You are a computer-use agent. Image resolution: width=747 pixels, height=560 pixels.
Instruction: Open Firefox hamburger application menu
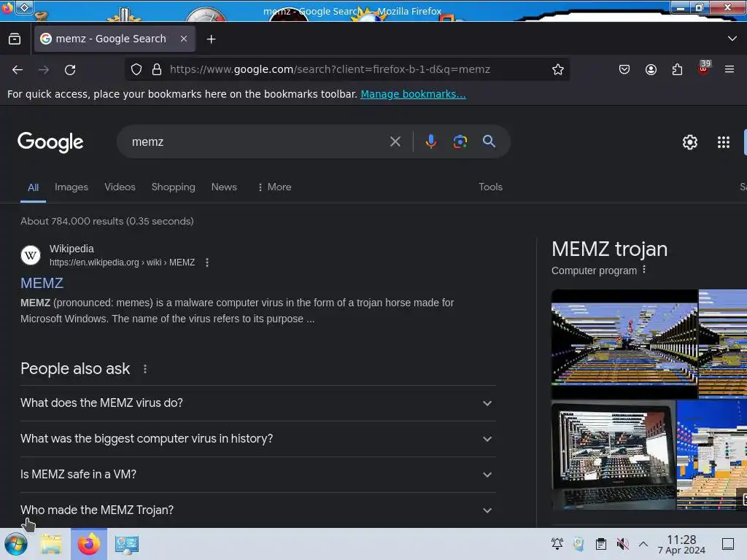point(729,69)
